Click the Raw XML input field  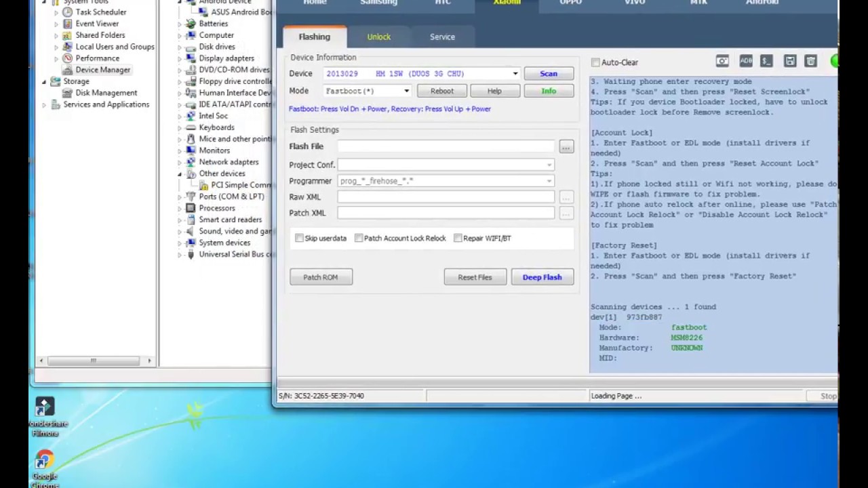click(x=446, y=197)
